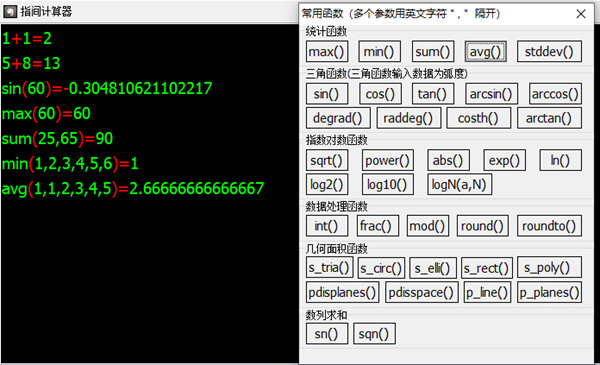This screenshot has width=600, height=365.
Task: Close the common functions panel
Action: tap(580, 14)
